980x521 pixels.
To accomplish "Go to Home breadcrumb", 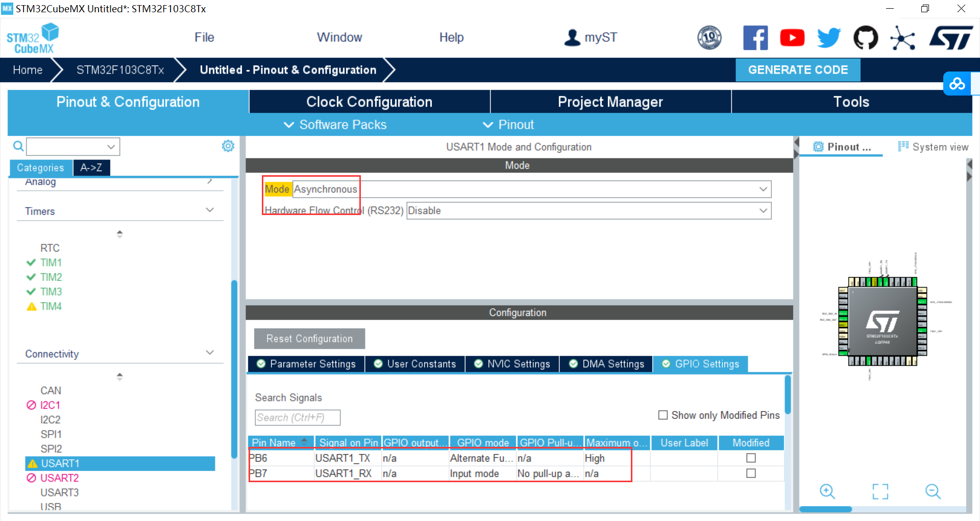I will [x=28, y=70].
